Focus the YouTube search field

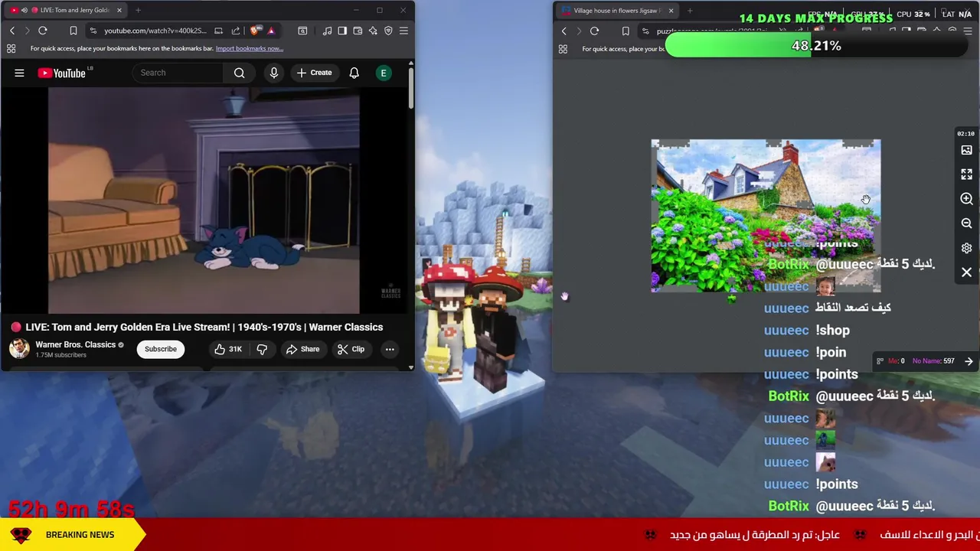[x=178, y=73]
